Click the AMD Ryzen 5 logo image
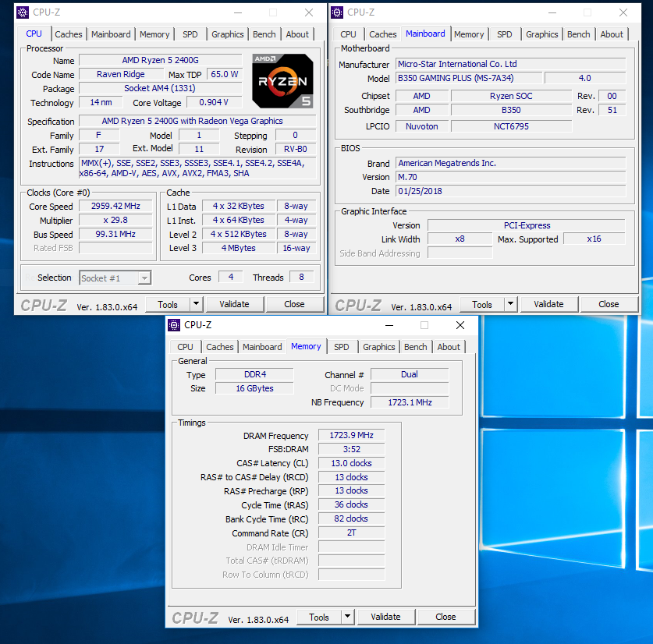The image size is (653, 644). tap(282, 81)
